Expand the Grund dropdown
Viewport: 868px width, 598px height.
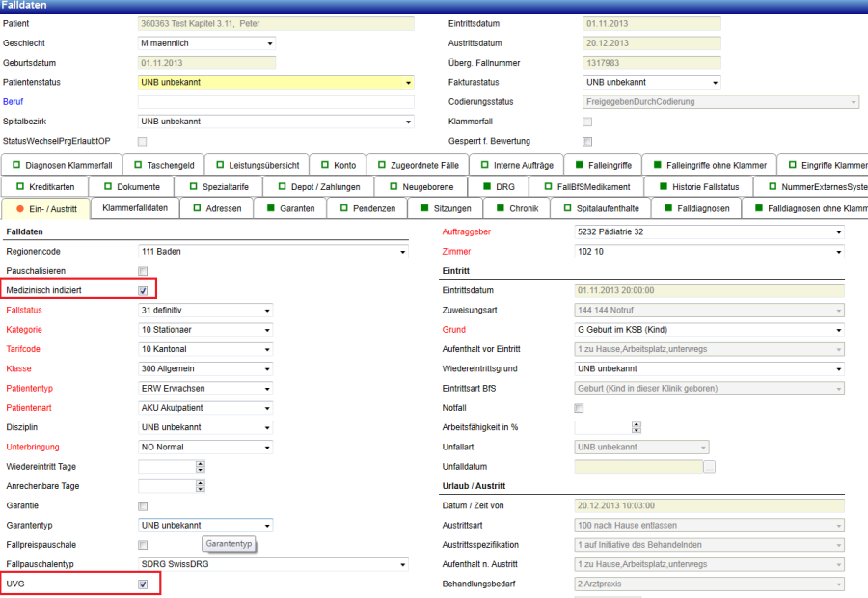(710, 330)
